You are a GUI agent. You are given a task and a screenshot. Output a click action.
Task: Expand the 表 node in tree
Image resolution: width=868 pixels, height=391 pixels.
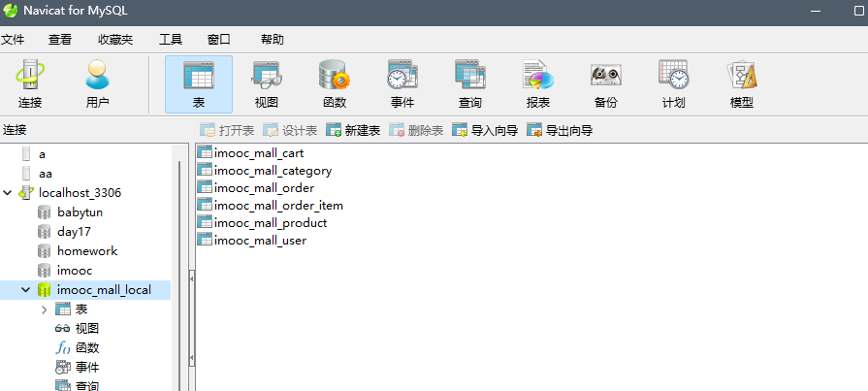pyautogui.click(x=45, y=310)
